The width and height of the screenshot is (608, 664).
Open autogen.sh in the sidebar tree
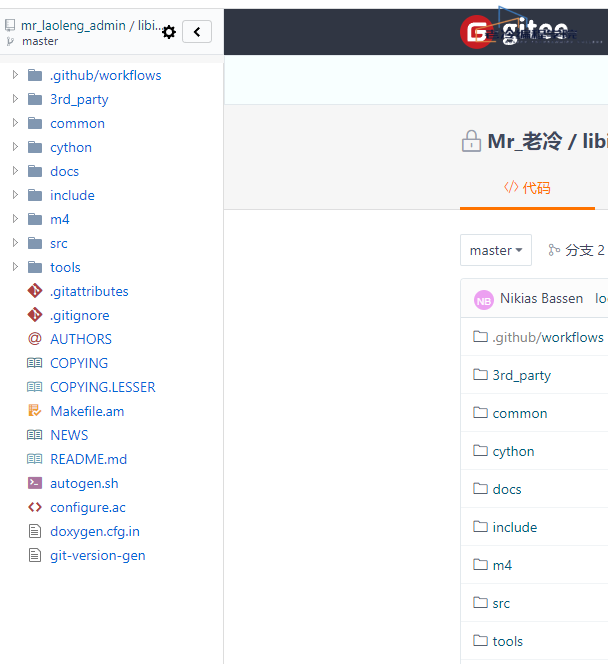point(84,484)
